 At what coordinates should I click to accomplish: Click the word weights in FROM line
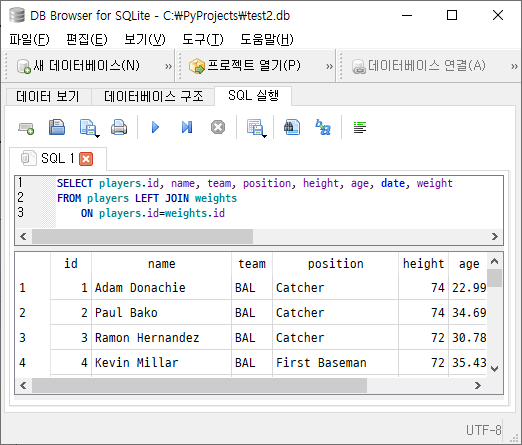coord(216,198)
